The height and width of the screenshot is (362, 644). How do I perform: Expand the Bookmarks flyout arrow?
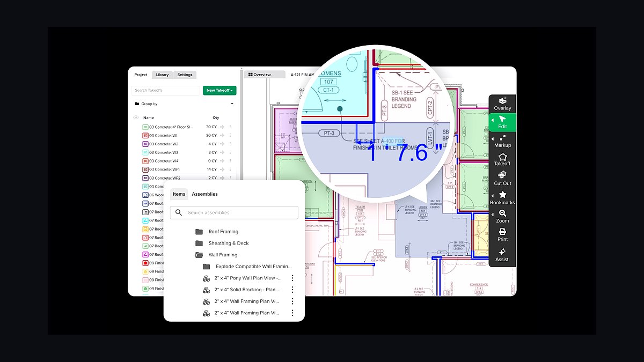493,196
